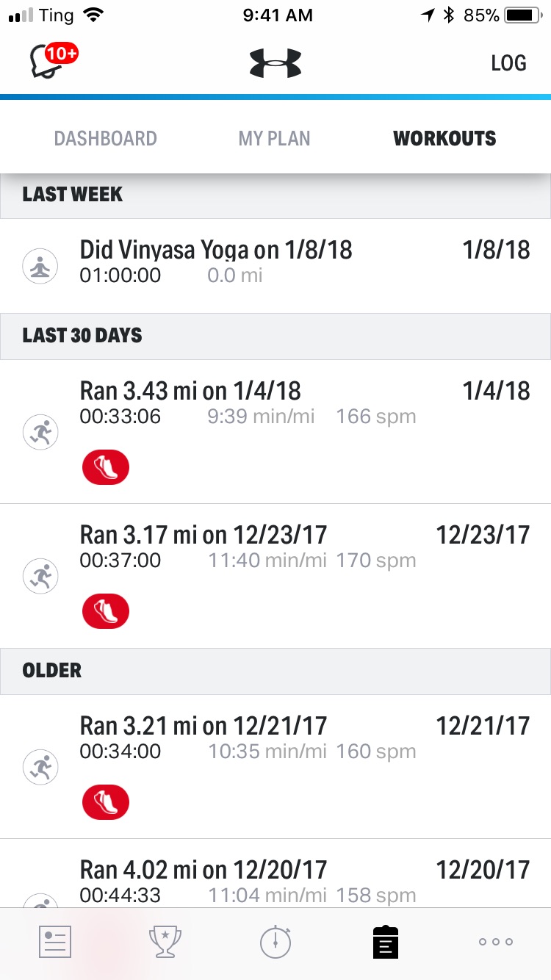The image size is (551, 980).
Task: Tap the red shoe badge on 12/23/17 run
Action: 106,612
